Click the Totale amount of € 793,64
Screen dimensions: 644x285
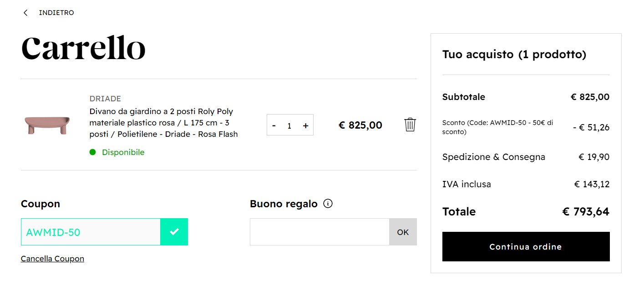tap(585, 211)
